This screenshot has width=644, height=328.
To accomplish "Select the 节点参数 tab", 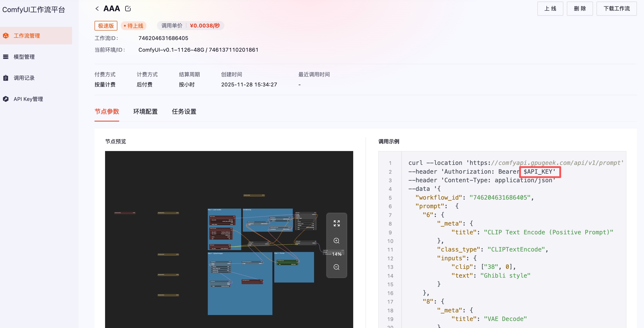I will (107, 111).
